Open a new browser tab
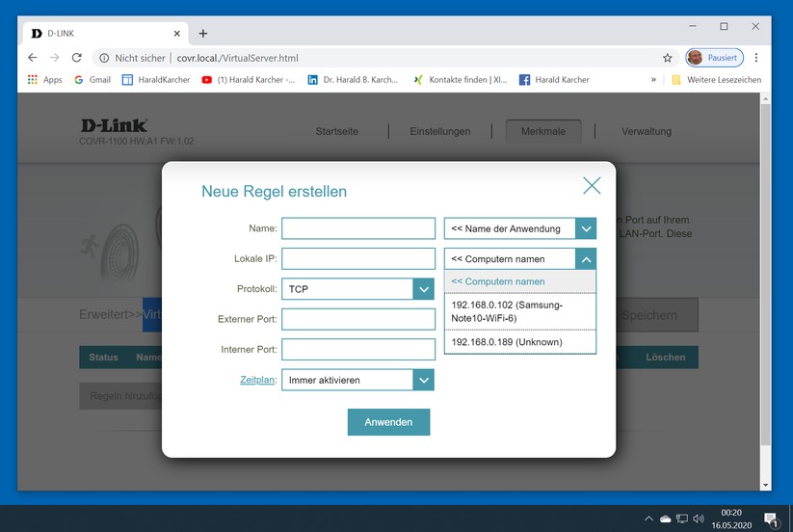Viewport: 793px width, 532px height. tap(202, 34)
